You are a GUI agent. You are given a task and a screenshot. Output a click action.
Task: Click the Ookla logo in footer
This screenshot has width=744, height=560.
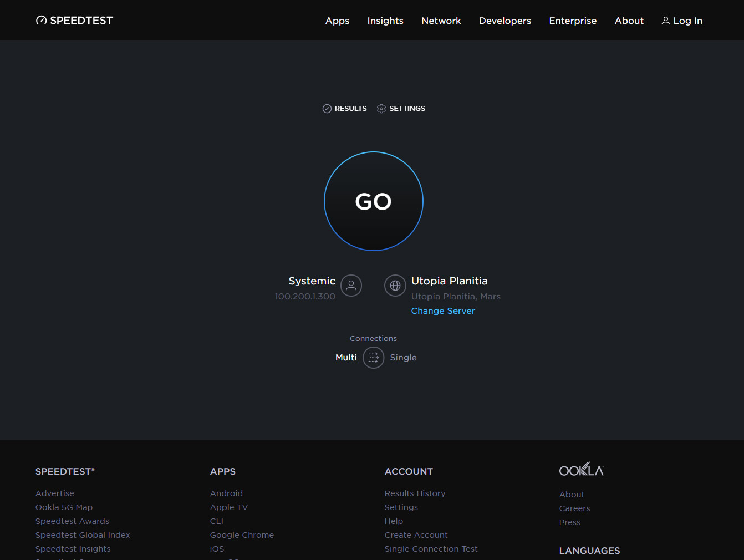582,470
